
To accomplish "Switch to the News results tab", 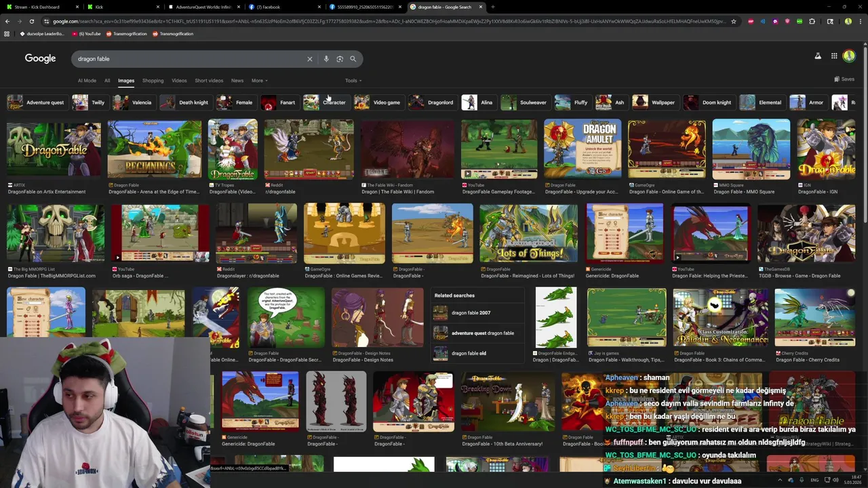I will click(x=237, y=81).
